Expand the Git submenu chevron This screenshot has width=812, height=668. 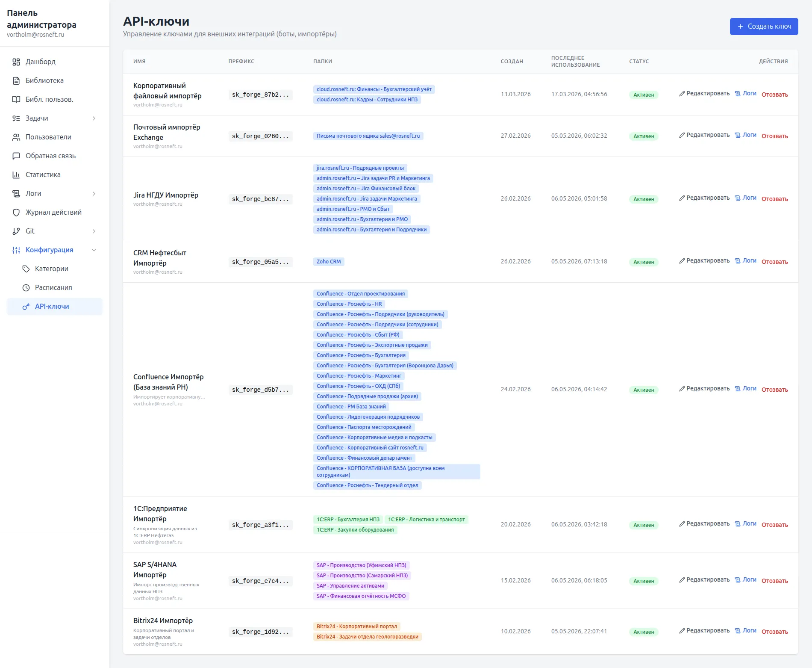pos(94,231)
